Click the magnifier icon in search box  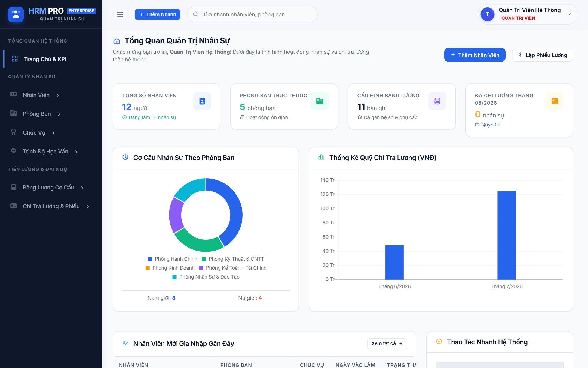[195, 14]
